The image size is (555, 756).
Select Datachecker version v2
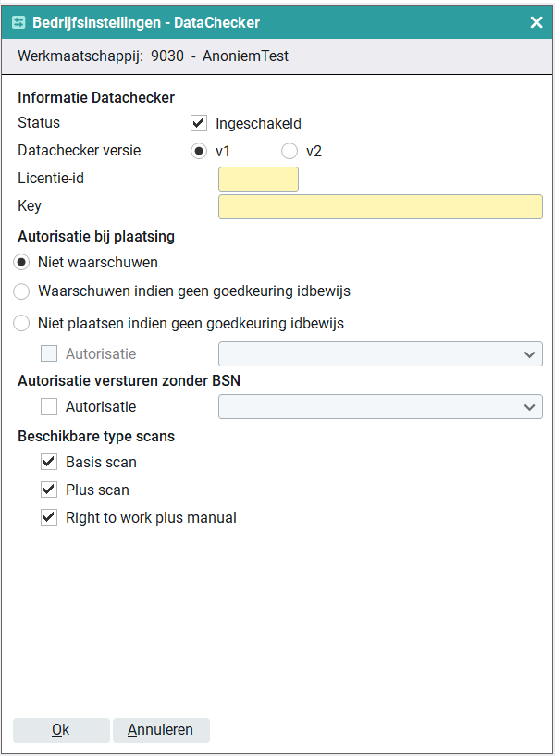[290, 151]
